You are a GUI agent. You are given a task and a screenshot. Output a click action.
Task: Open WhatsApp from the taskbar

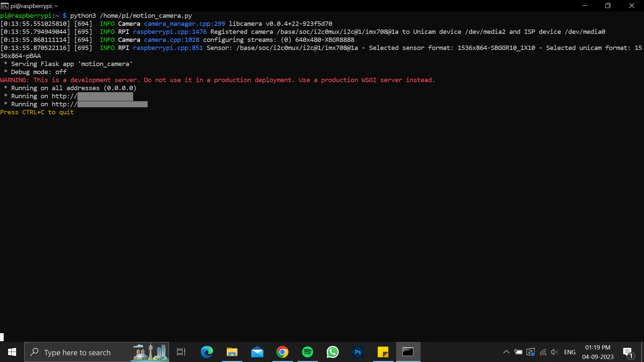[333, 352]
